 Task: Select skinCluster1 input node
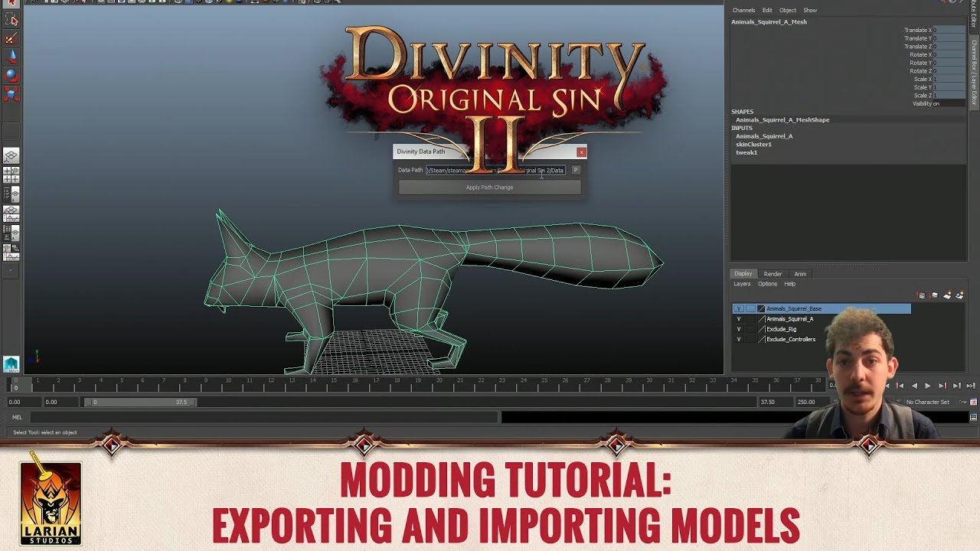tap(754, 144)
